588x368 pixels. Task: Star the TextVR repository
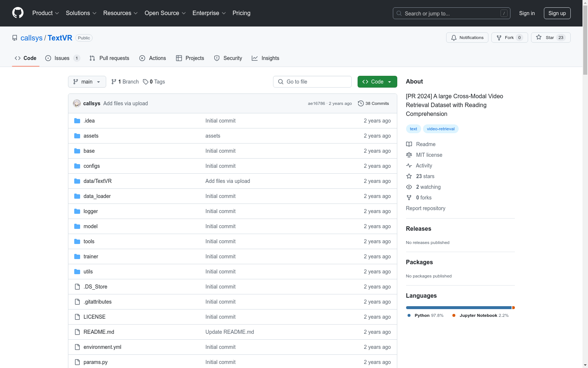pos(551,38)
